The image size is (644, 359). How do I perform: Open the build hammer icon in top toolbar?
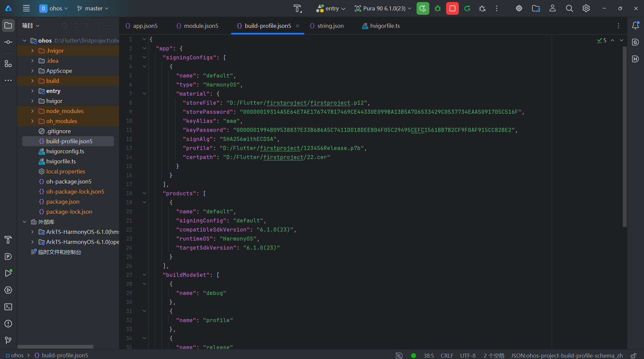298,8
